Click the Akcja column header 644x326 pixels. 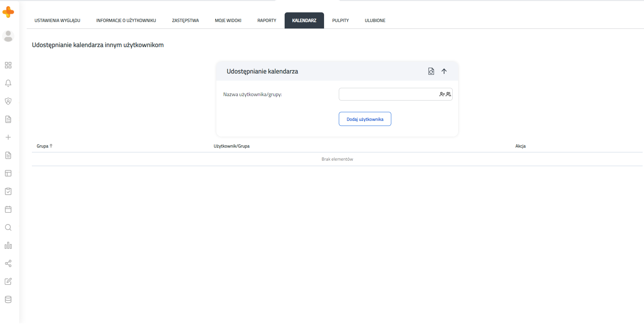click(520, 146)
